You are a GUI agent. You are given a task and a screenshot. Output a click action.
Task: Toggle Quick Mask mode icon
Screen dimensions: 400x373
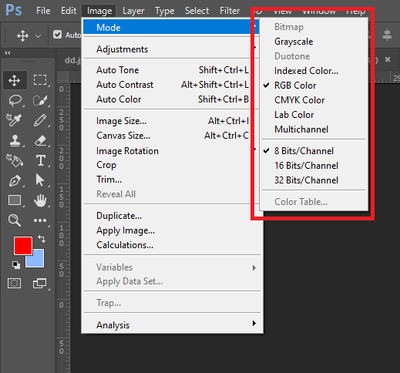pyautogui.click(x=14, y=283)
